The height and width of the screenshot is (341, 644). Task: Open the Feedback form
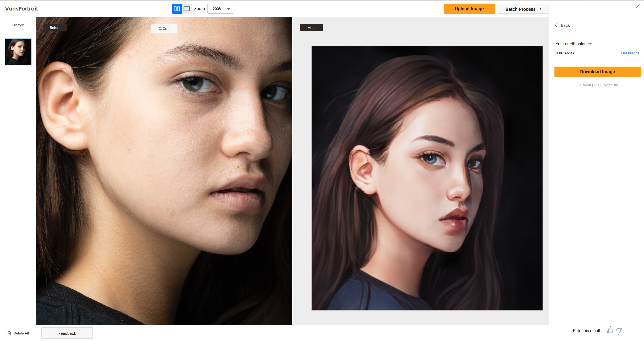[x=67, y=333]
